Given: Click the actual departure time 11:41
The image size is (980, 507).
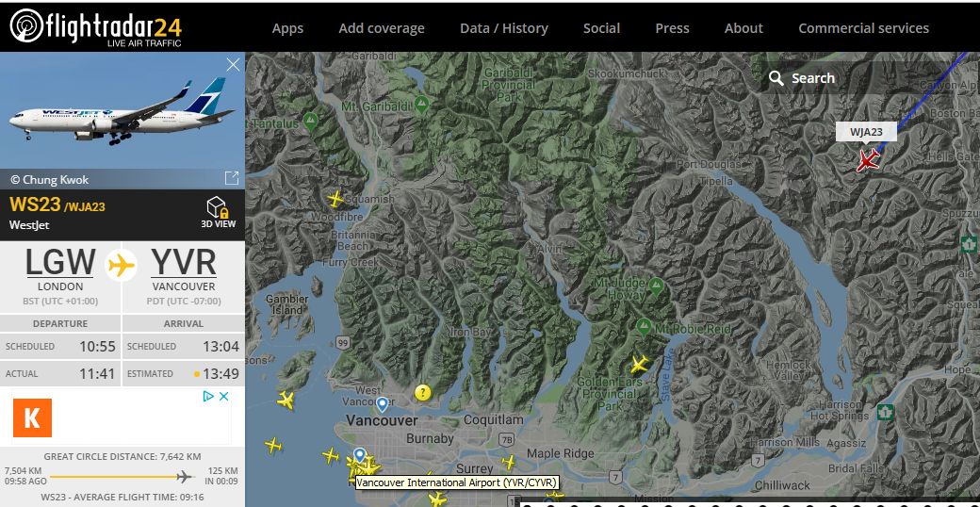Looking at the screenshot, I should 97,374.
